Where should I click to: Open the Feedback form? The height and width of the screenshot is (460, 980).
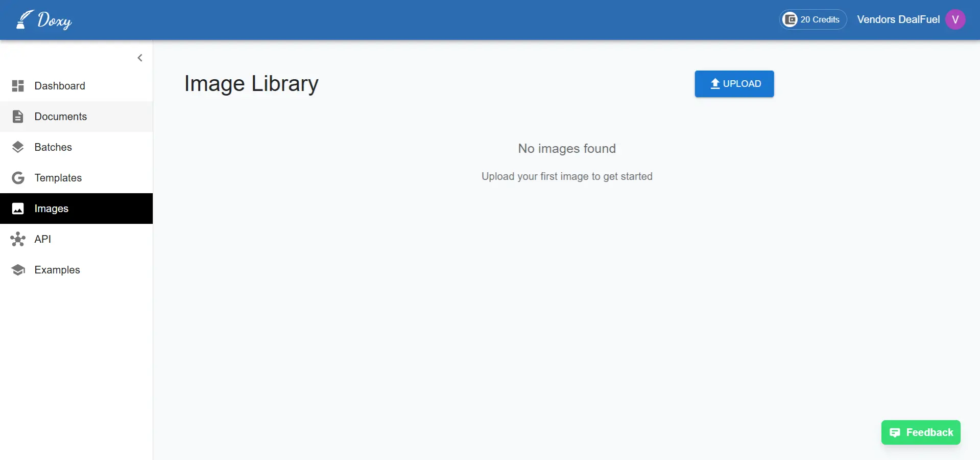click(x=920, y=432)
